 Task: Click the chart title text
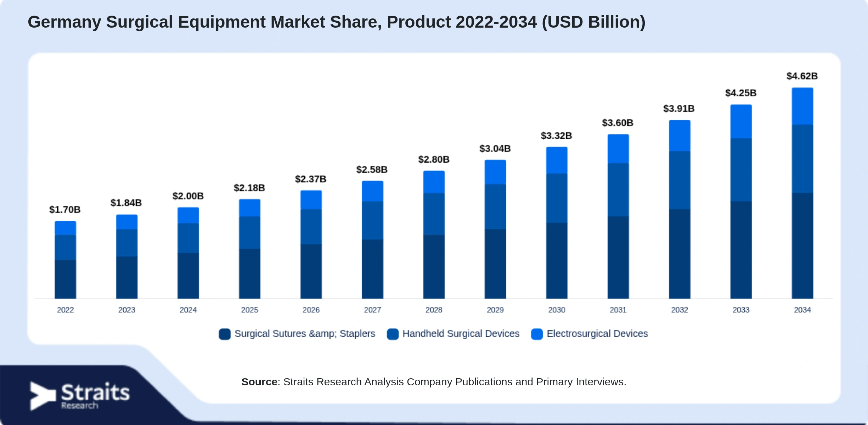pos(337,22)
